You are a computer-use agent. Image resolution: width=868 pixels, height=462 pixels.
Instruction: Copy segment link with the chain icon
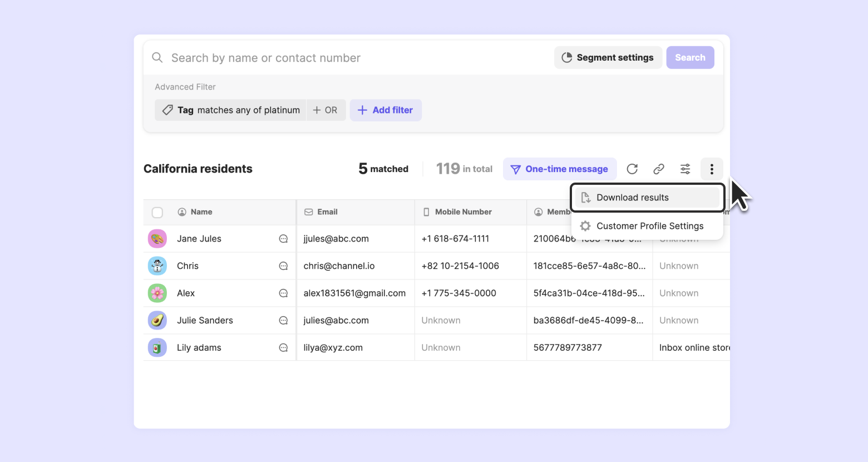[659, 169]
